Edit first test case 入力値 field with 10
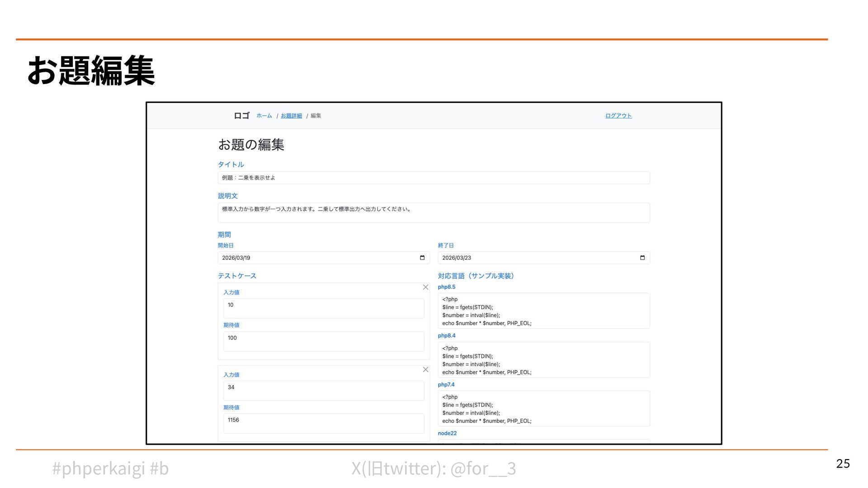The width and height of the screenshot is (868, 488). point(323,308)
